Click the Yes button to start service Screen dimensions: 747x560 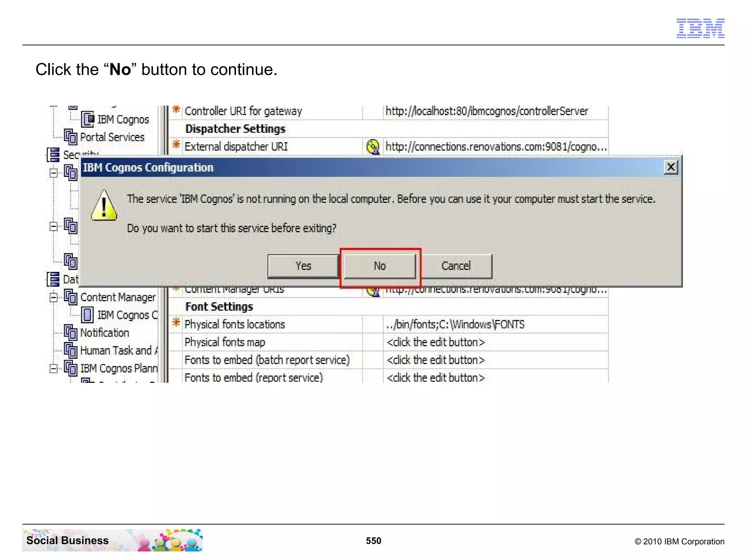[303, 266]
